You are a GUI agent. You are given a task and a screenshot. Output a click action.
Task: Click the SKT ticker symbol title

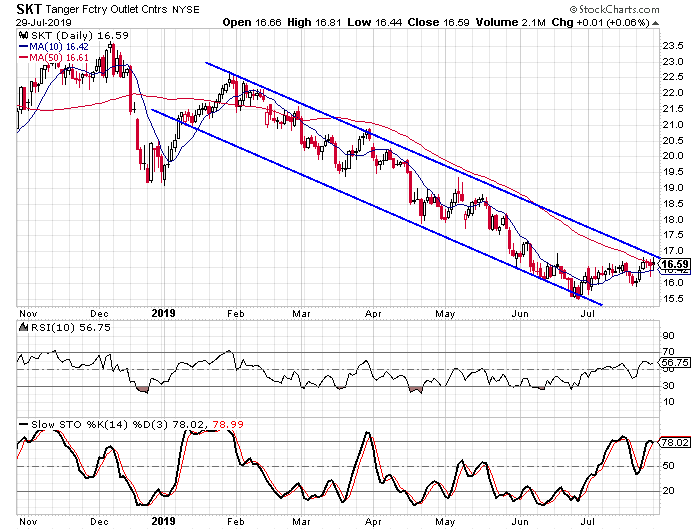coord(29,9)
